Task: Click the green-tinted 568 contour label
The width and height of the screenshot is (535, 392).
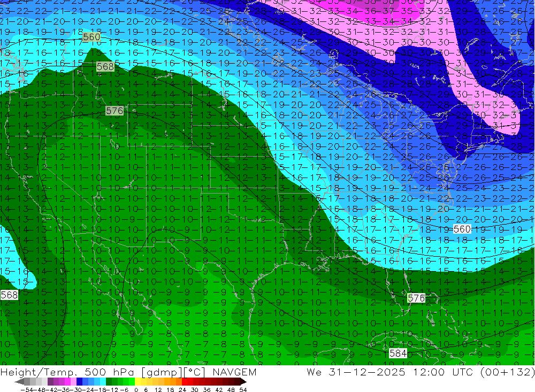Action: pos(105,66)
